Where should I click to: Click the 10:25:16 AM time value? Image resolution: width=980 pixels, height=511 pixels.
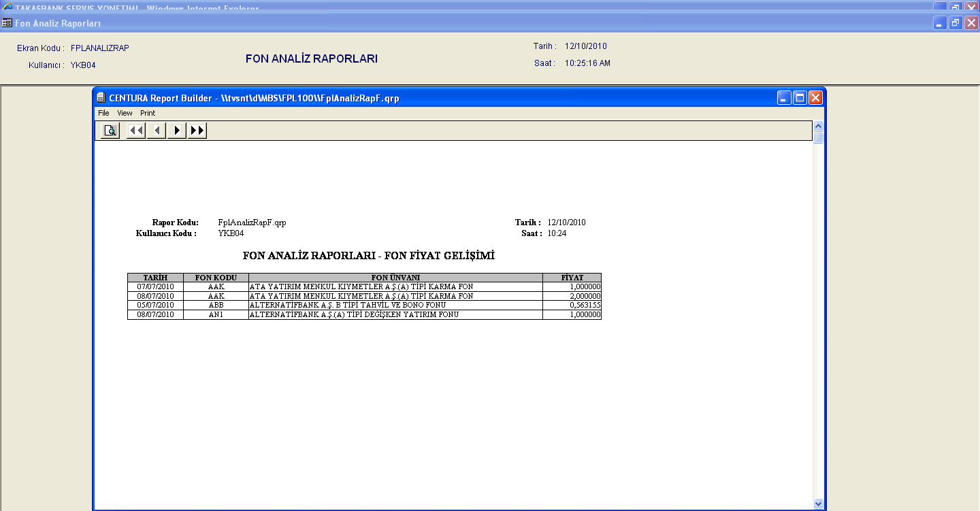tap(587, 63)
